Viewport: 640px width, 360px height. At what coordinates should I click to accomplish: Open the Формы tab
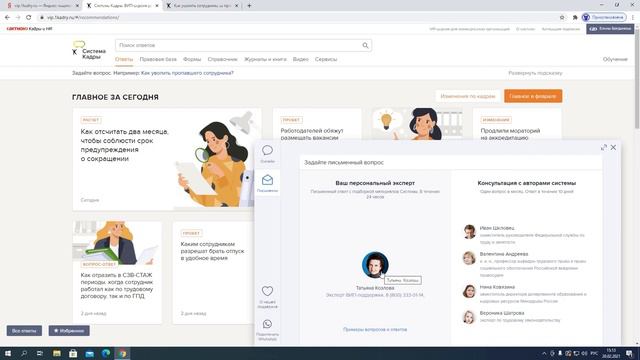192,59
